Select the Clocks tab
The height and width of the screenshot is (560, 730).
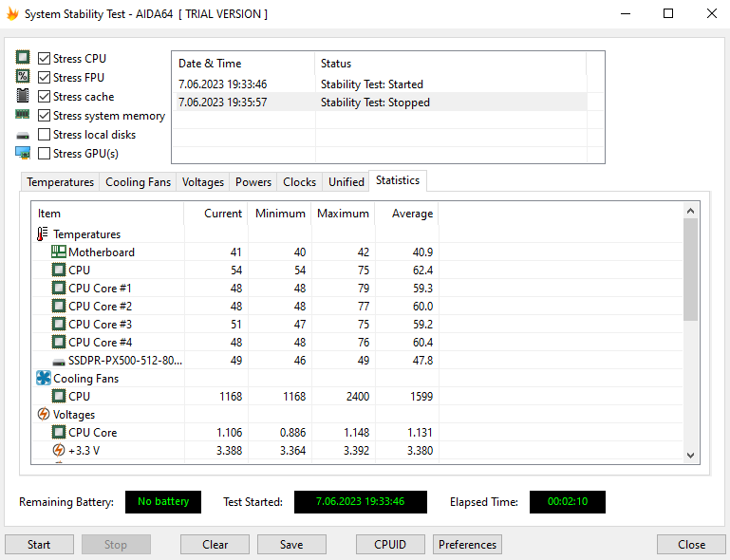[299, 182]
